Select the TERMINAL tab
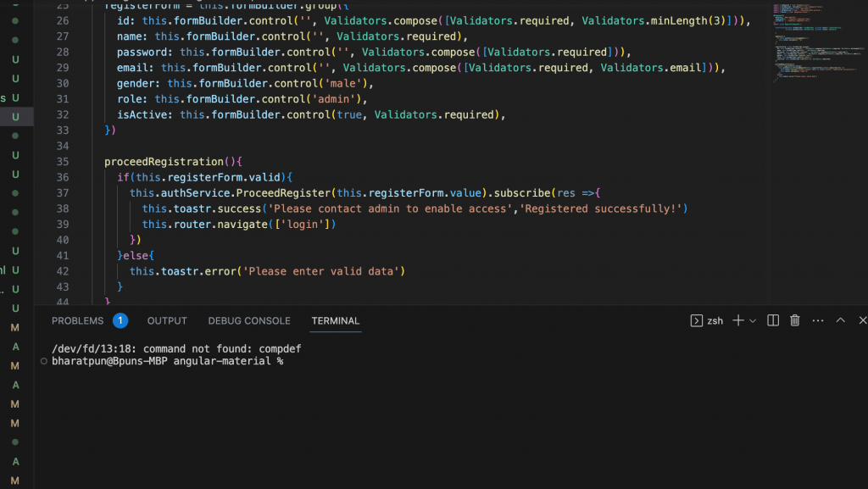This screenshot has height=489, width=868. (x=335, y=321)
